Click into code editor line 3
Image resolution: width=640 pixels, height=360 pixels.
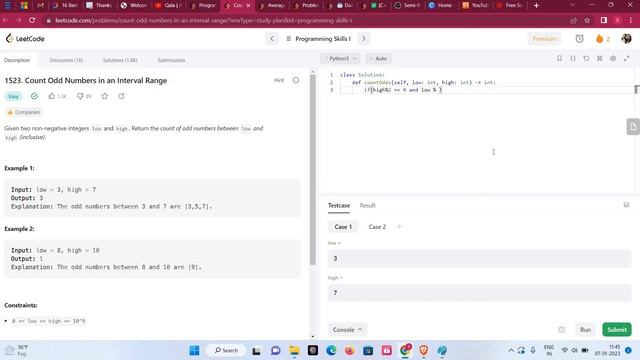[486, 90]
